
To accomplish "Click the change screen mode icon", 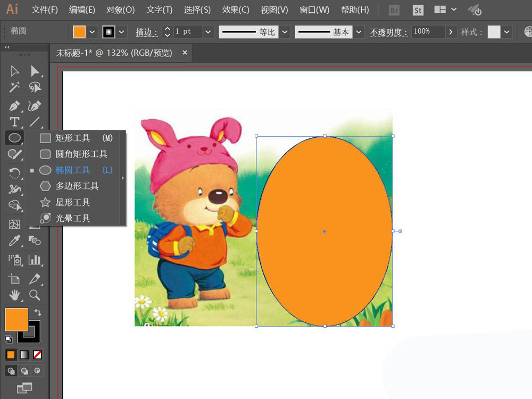I will point(24,387).
